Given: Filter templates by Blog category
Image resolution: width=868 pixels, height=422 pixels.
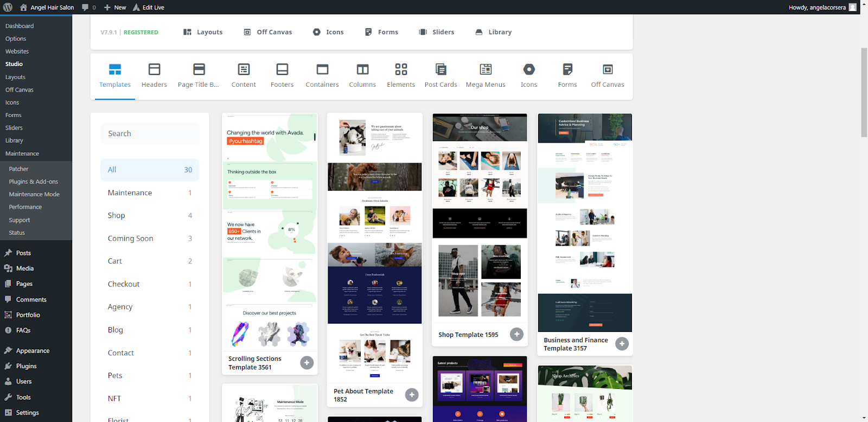Looking at the screenshot, I should 150,330.
